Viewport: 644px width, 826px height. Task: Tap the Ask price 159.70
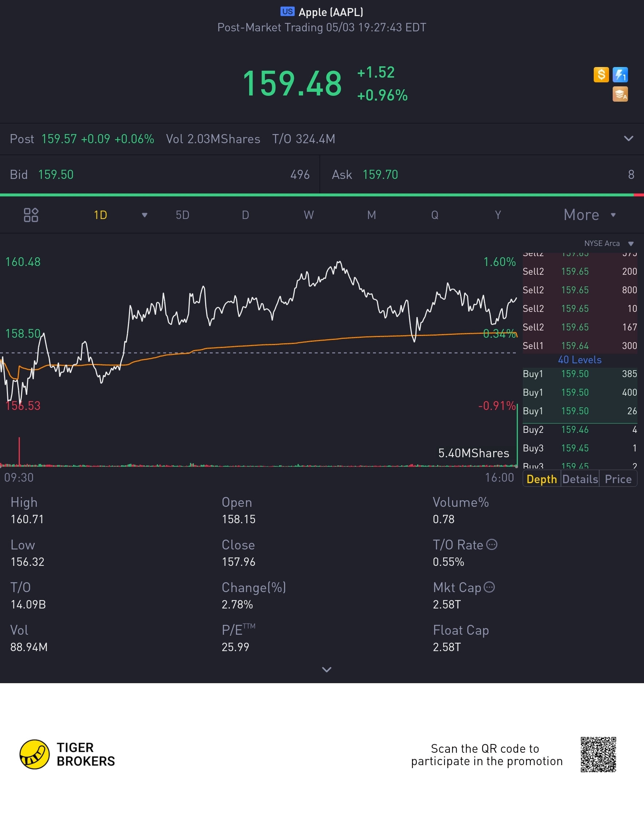click(x=380, y=175)
